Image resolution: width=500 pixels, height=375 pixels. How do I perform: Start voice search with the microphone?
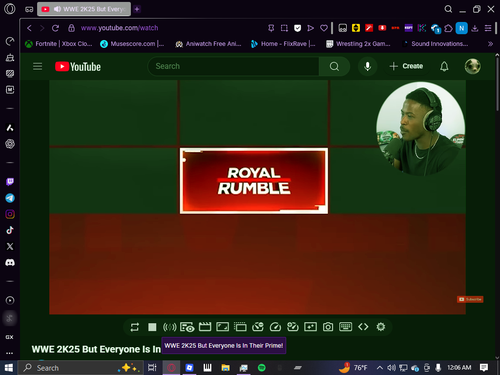tap(367, 66)
